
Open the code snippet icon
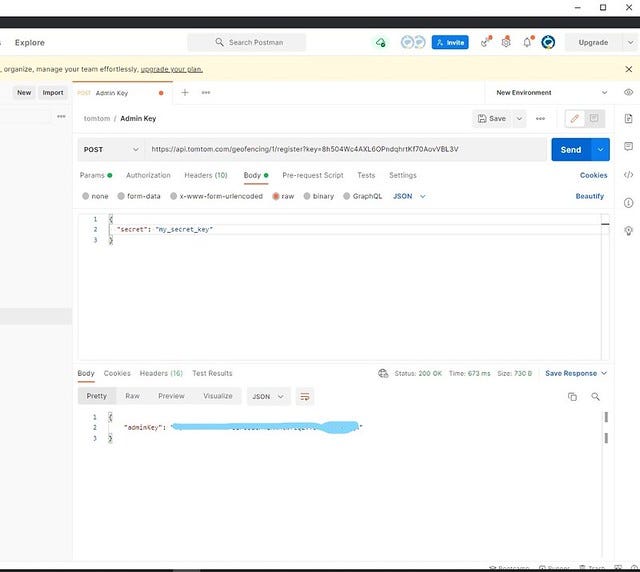tap(628, 175)
